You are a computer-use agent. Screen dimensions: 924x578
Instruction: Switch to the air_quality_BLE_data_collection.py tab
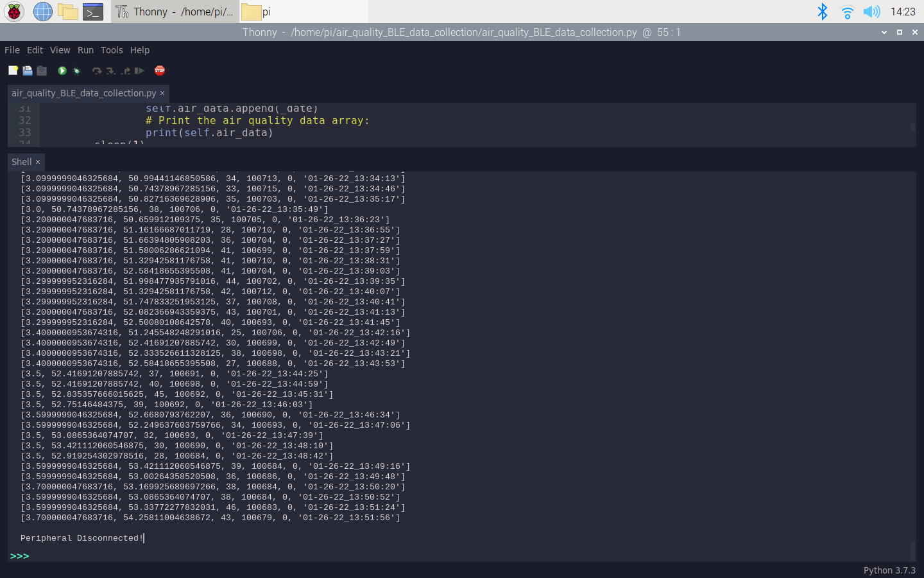tap(83, 92)
